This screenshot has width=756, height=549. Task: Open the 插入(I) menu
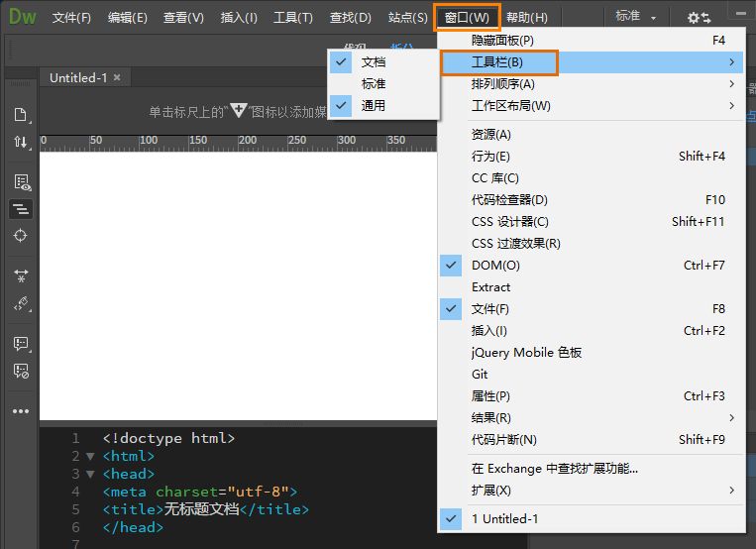click(239, 18)
